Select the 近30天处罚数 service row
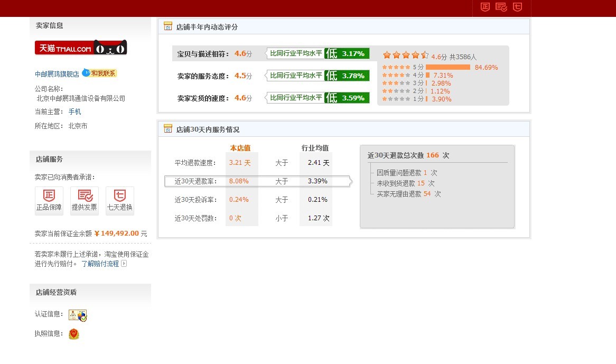 click(252, 218)
